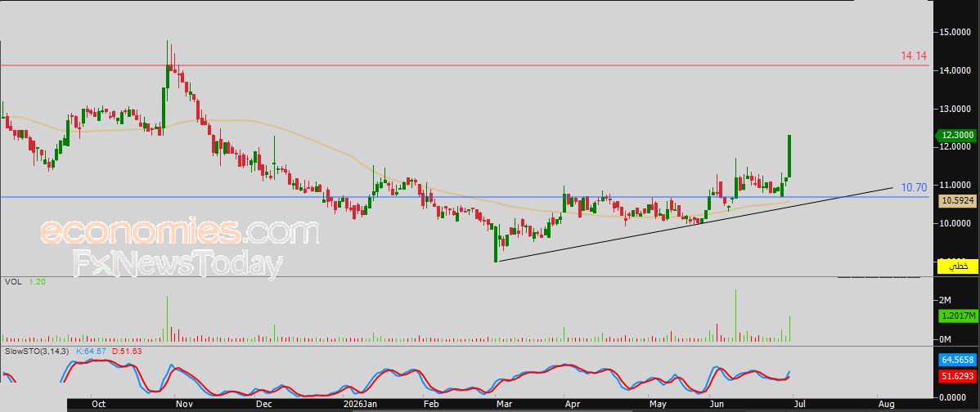980x412 pixels.
Task: Click the 15.0000 price axis label
Action: (955, 33)
